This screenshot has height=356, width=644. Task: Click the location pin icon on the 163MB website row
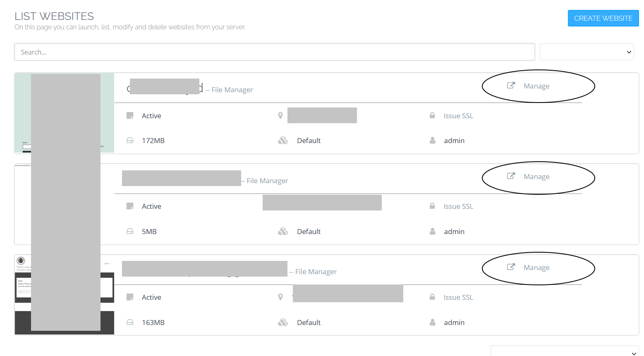click(x=280, y=297)
